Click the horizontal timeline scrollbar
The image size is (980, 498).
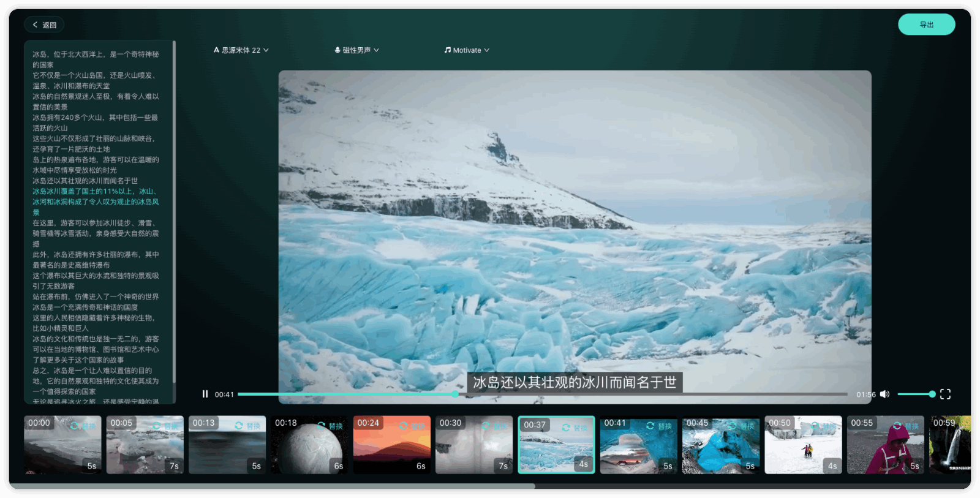coord(273,486)
